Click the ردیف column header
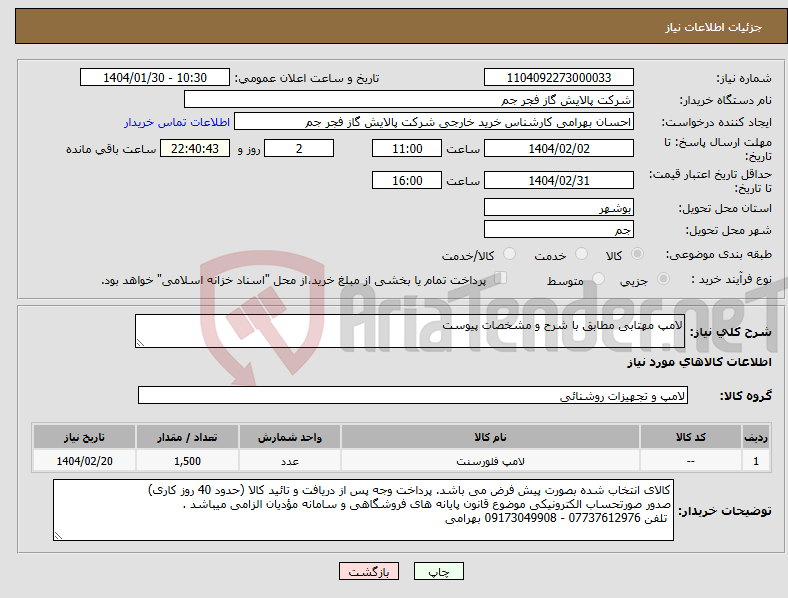 756,437
